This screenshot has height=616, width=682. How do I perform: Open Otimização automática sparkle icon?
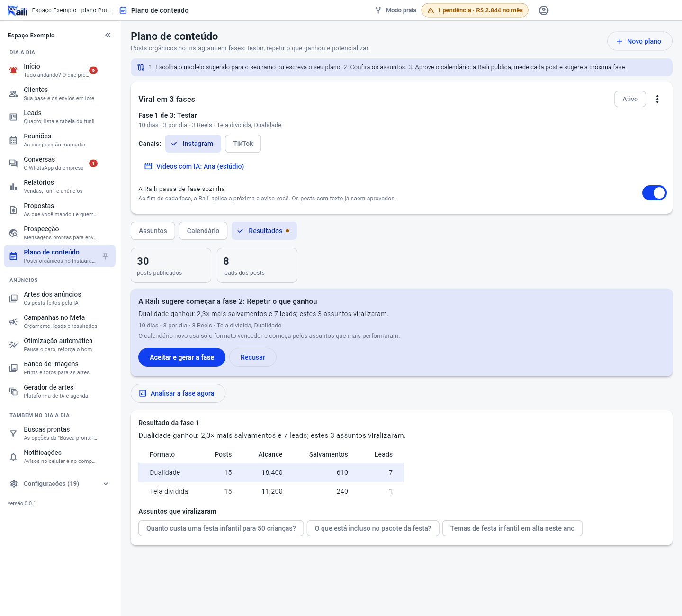click(x=13, y=345)
